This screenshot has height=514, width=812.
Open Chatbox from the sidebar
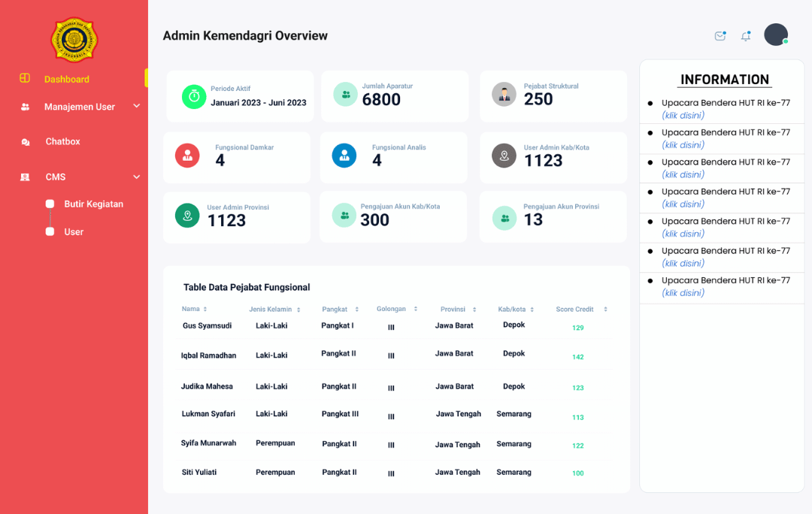click(x=62, y=141)
